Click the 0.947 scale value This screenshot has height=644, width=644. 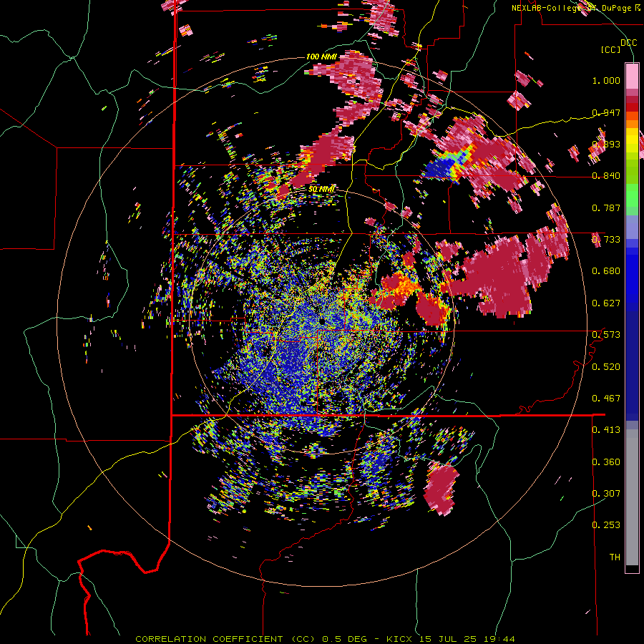pyautogui.click(x=606, y=112)
